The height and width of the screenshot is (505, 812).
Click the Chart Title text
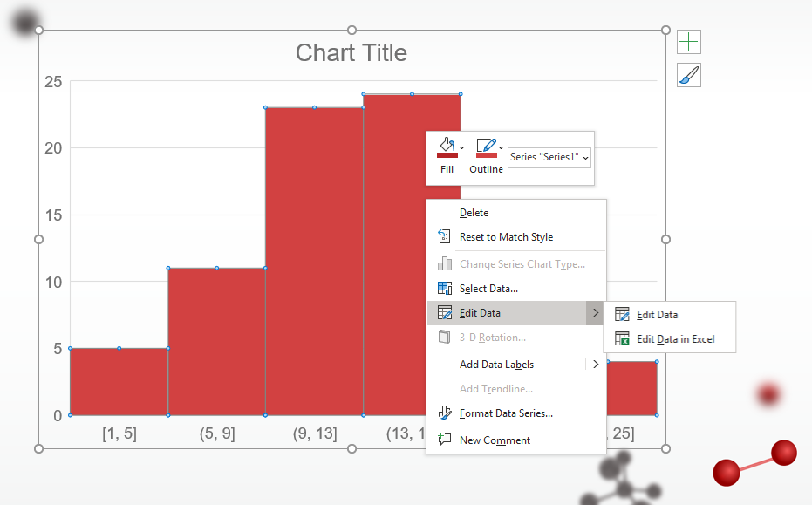pos(351,52)
